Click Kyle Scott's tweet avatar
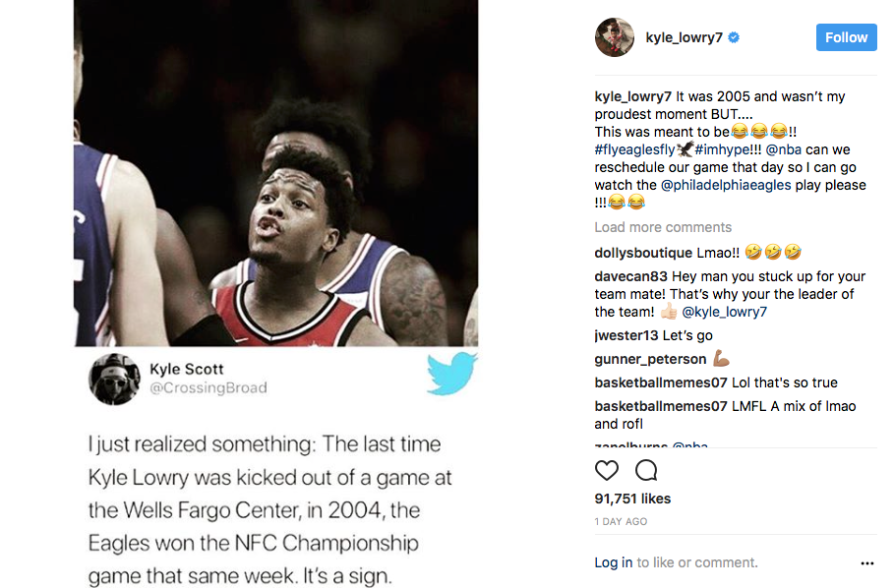 pyautogui.click(x=114, y=379)
